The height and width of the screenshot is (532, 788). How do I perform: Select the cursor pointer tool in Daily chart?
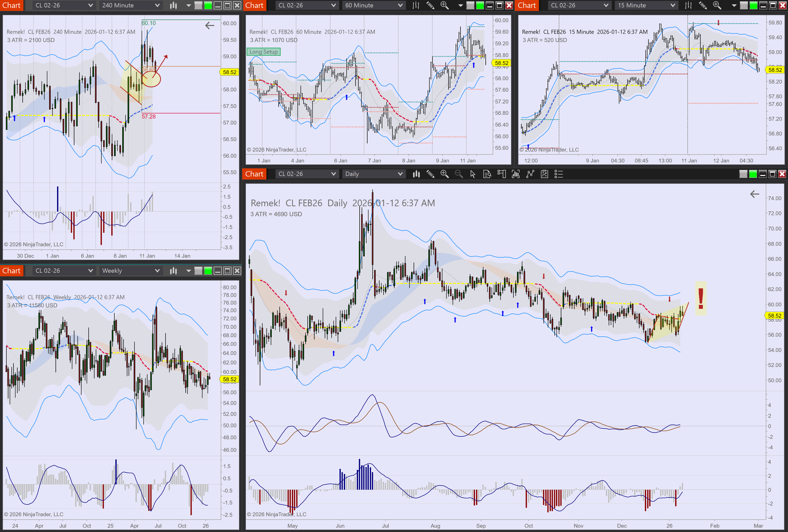(x=473, y=174)
